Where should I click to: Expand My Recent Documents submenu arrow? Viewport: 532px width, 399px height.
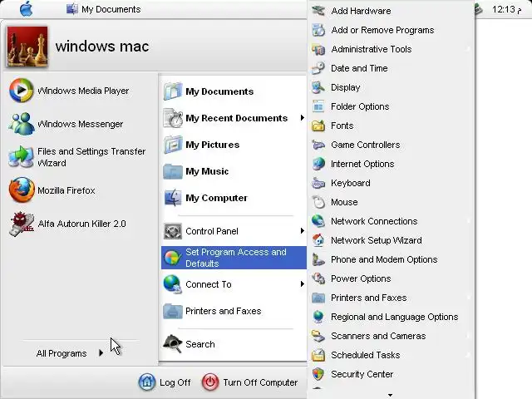coord(302,118)
